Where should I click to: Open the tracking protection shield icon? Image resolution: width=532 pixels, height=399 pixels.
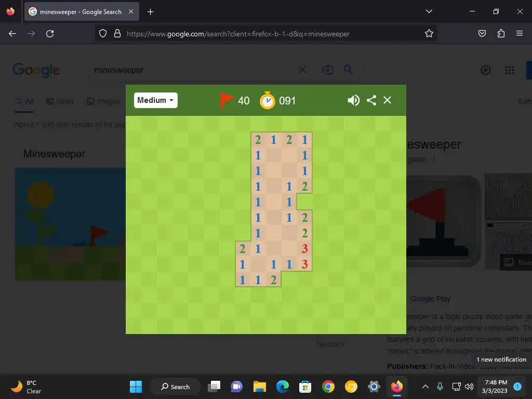coord(103,33)
